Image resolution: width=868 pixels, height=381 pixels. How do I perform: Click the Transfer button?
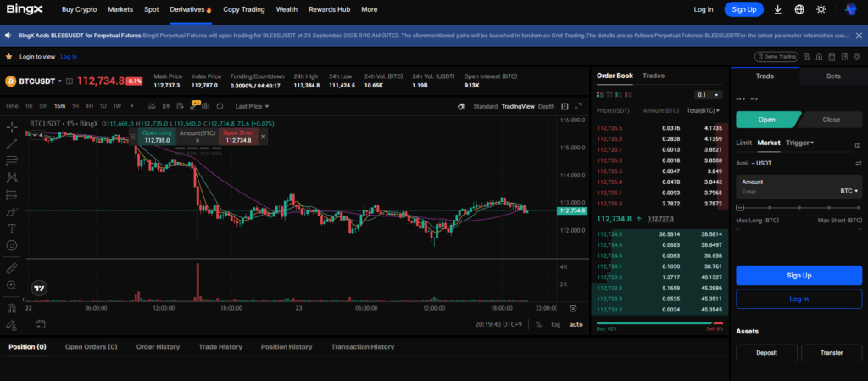832,353
